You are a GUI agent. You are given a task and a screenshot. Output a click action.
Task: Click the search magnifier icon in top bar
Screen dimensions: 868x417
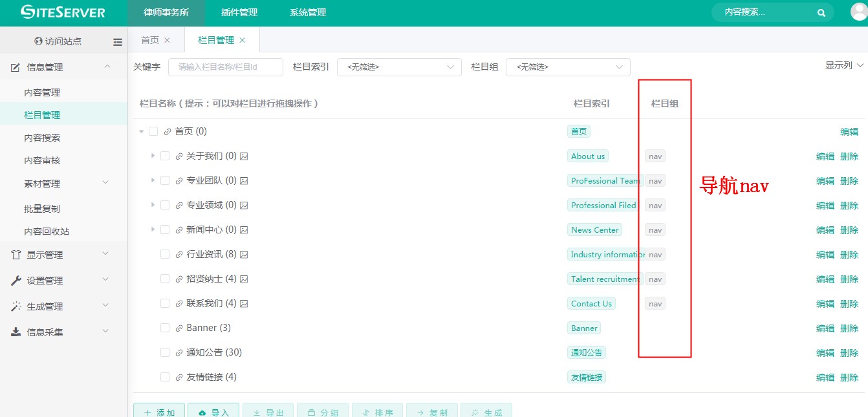click(821, 12)
